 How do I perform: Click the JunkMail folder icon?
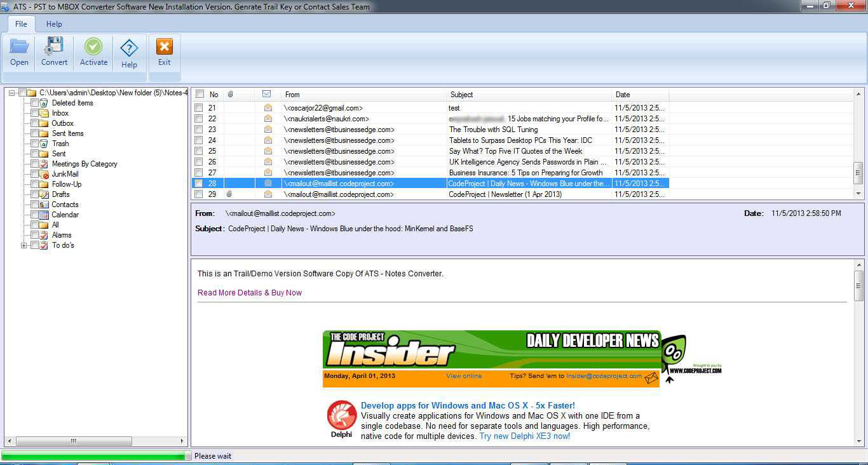[x=44, y=174]
